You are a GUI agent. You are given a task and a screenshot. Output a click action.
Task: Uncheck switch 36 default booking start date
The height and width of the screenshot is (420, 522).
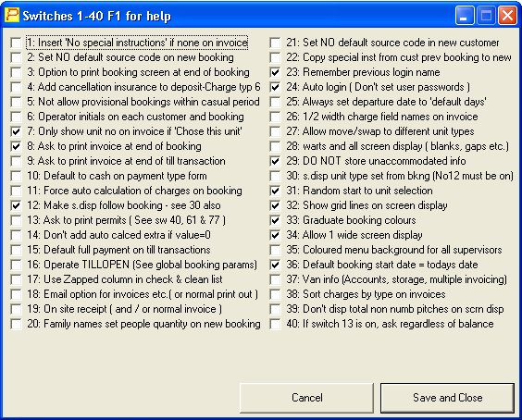click(275, 265)
